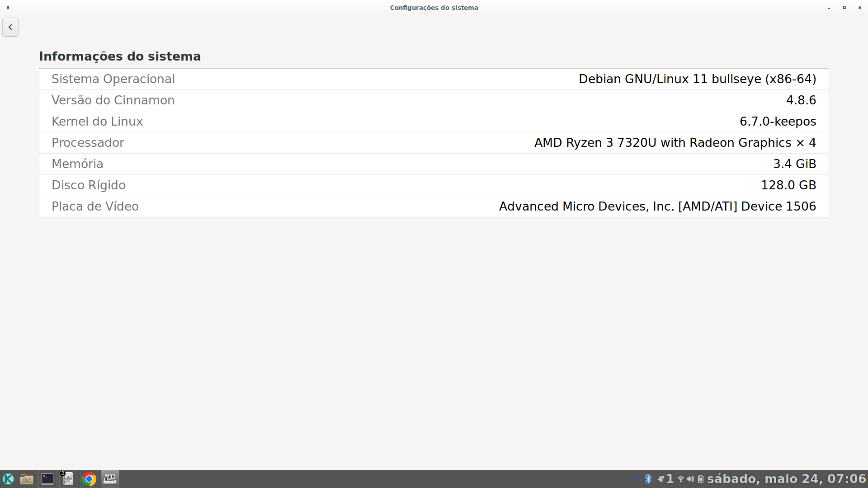Viewport: 868px width, 488px height.
Task: Open the PT keyboard layout indicator
Action: 635,479
